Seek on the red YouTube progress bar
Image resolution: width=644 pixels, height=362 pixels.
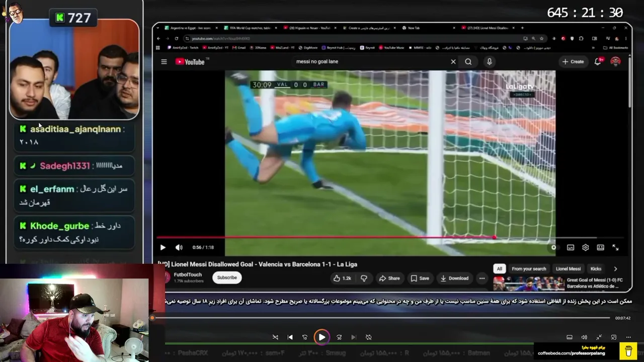pos(390,237)
